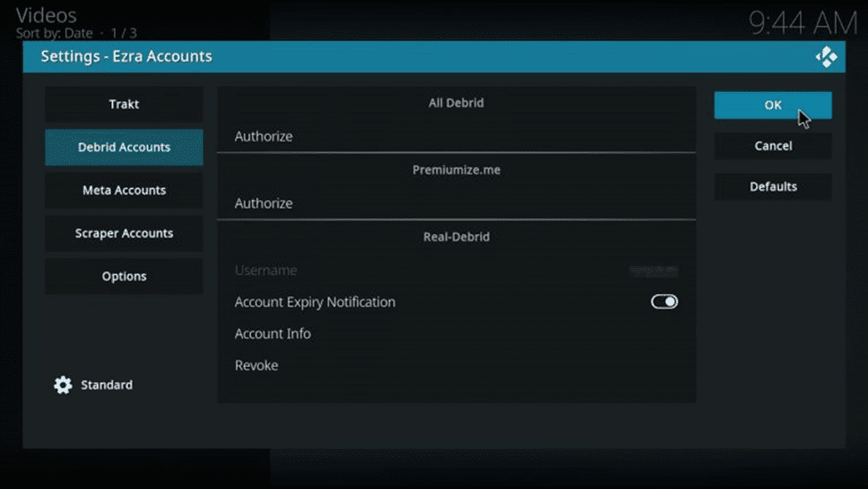868x489 pixels.
Task: Open the Trakt settings category
Action: (124, 104)
